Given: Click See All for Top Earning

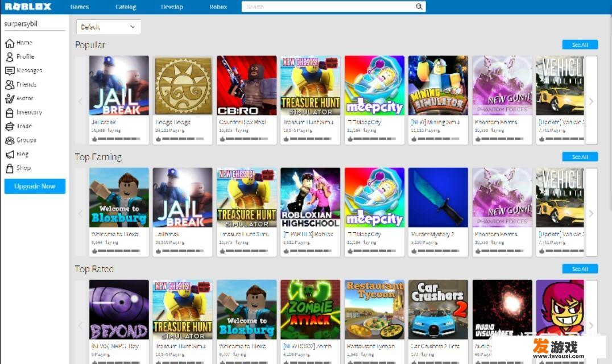Looking at the screenshot, I should [580, 157].
